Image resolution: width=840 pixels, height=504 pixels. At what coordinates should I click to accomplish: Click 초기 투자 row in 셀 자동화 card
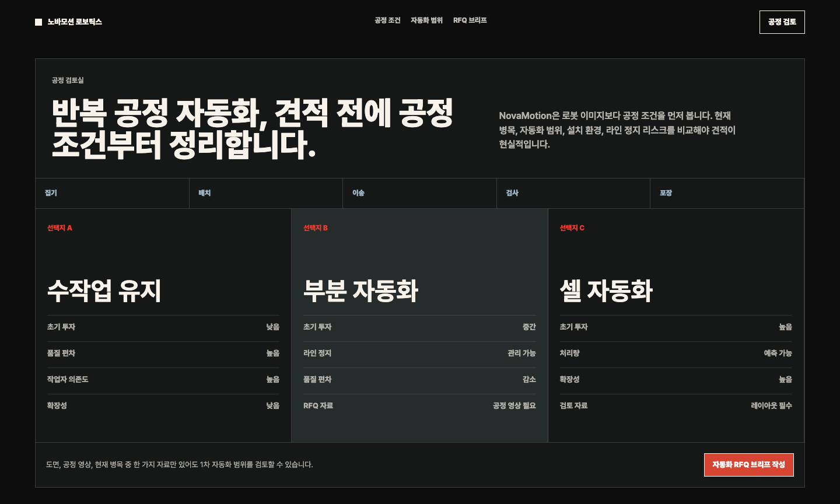click(676, 327)
